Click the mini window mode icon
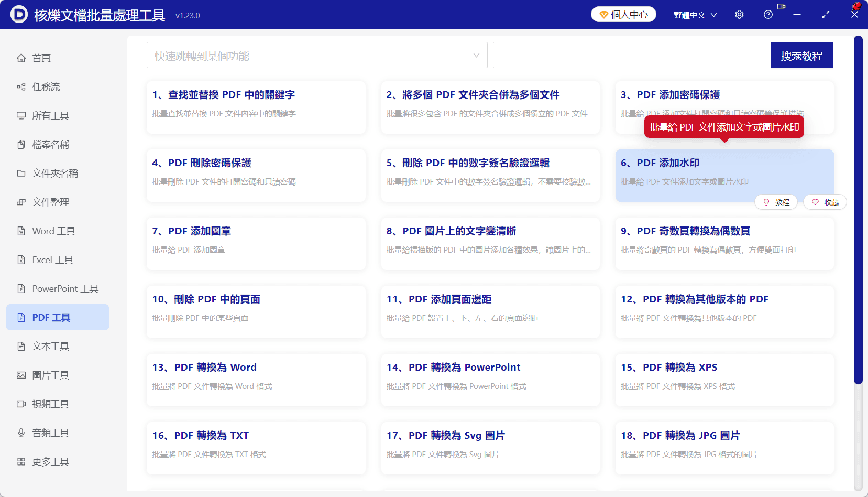This screenshot has width=868, height=497. coord(782,7)
